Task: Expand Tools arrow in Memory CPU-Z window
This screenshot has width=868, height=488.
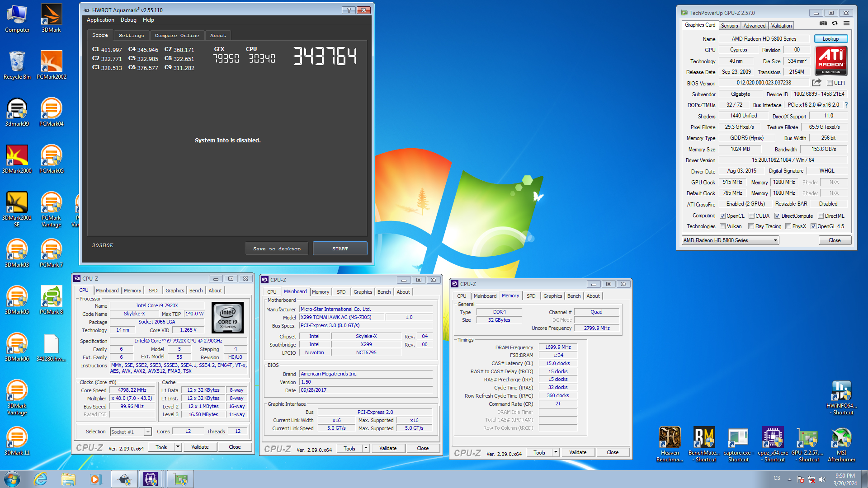Action: pos(556,452)
